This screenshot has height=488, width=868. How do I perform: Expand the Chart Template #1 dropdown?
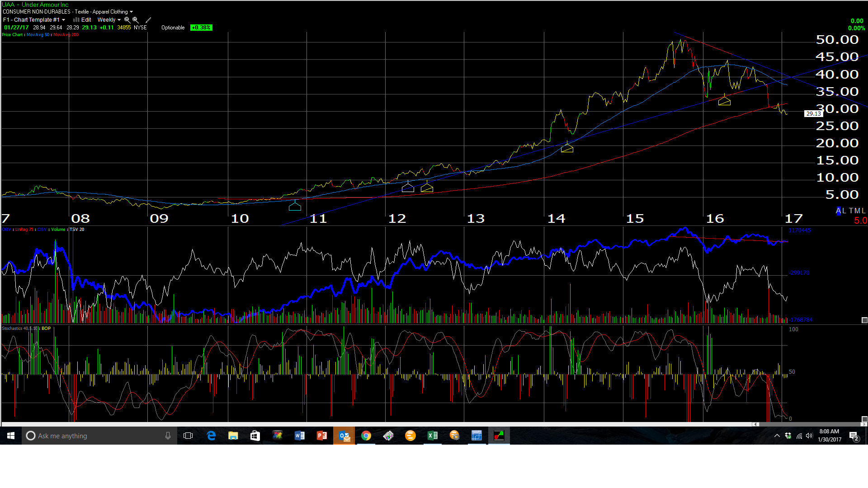pos(63,20)
